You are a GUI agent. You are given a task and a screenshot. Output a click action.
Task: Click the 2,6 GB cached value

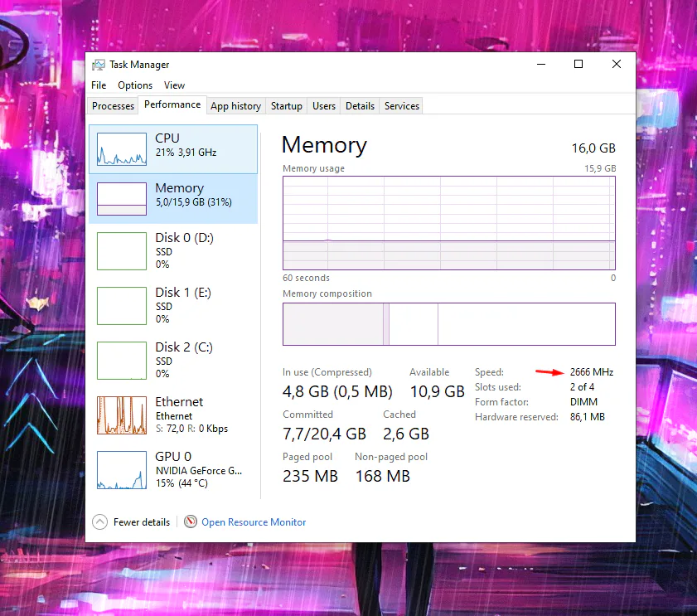coord(406,434)
